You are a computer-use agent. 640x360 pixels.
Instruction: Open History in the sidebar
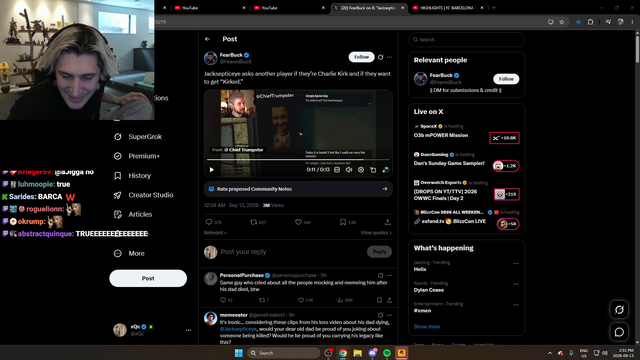[x=133, y=176]
